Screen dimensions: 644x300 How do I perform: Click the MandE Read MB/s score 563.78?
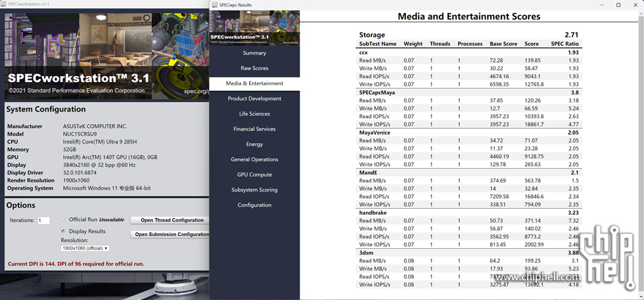533,181
